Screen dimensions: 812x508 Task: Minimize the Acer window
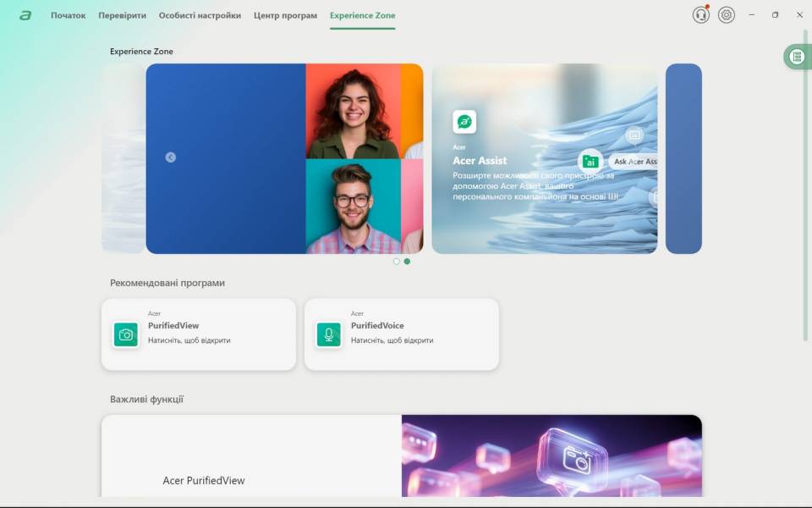[751, 15]
